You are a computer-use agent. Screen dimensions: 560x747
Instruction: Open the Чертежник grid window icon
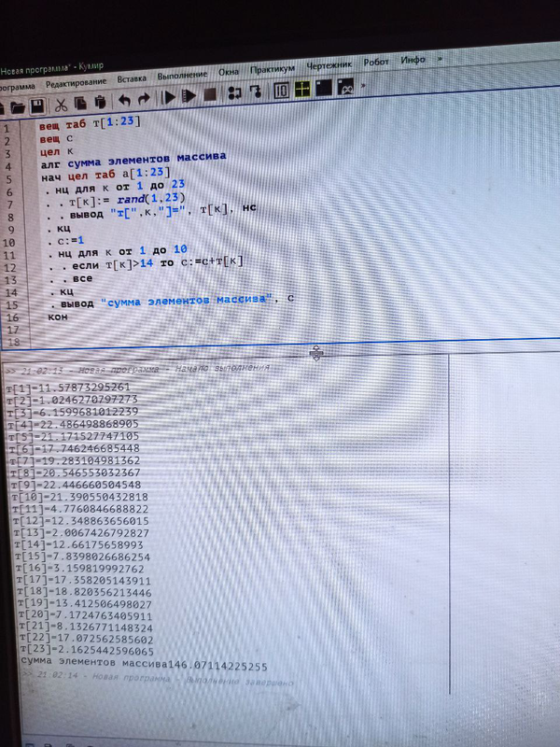[x=301, y=91]
